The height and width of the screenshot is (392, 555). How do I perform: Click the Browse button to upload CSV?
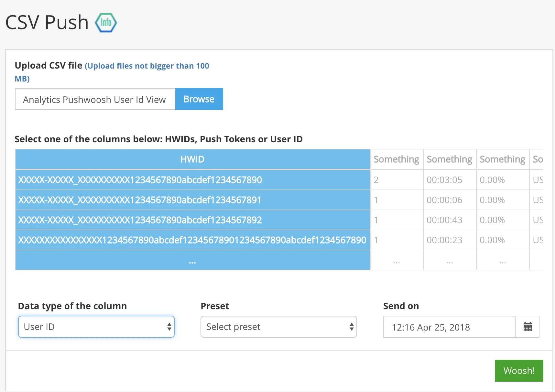(199, 99)
